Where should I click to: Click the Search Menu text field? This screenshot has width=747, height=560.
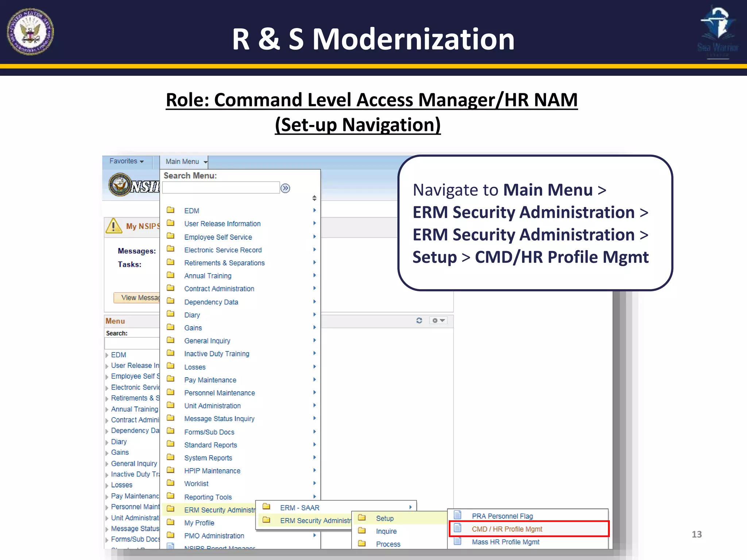tap(221, 188)
